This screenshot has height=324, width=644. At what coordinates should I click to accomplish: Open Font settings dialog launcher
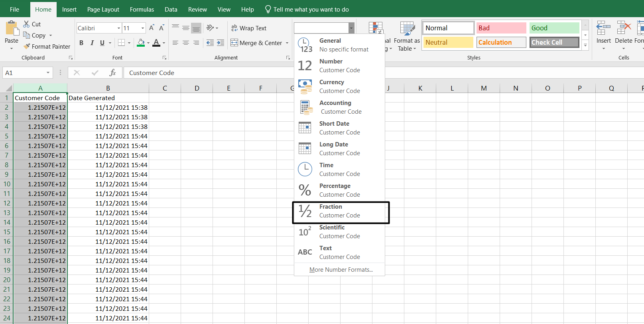click(x=164, y=58)
